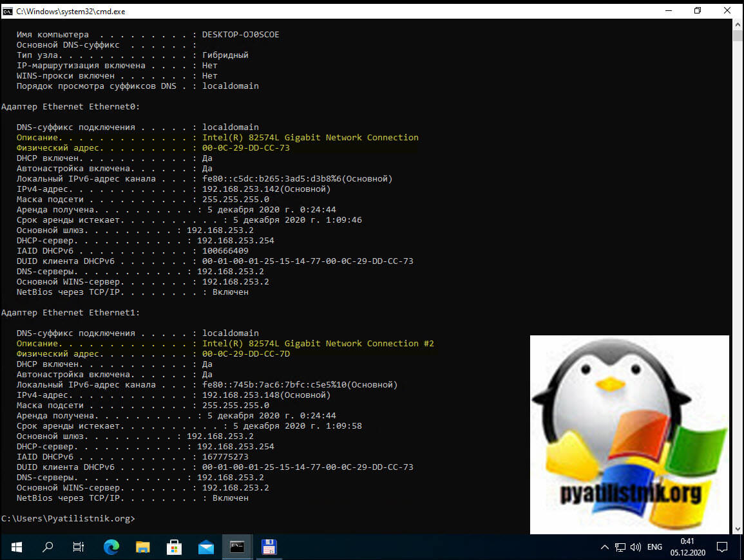Restore down the cmd.exe window

pos(698,11)
